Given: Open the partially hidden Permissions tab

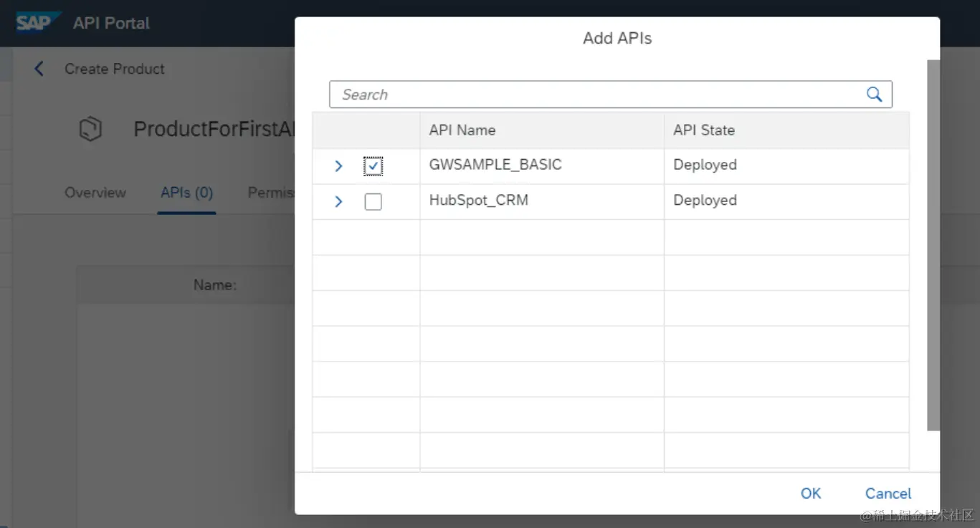Looking at the screenshot, I should tap(271, 193).
